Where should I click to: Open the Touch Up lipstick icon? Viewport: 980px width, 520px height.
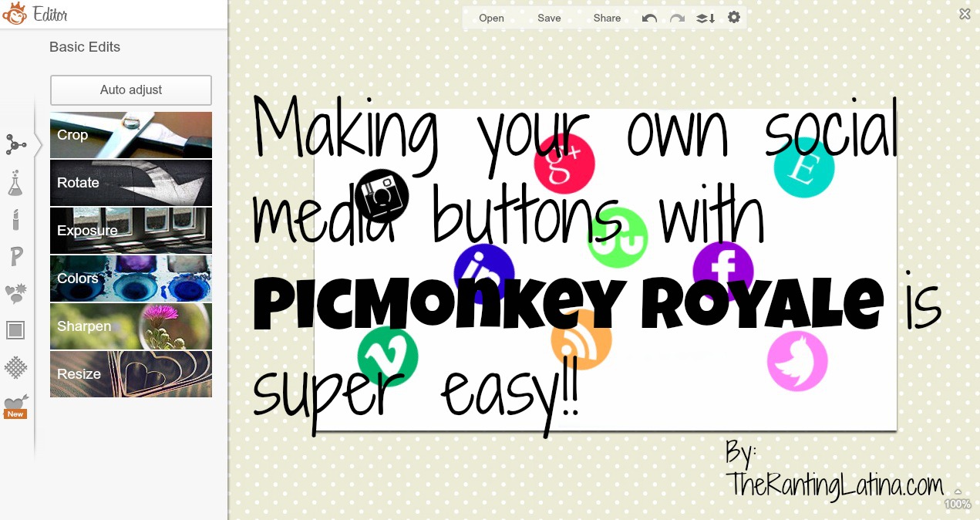coord(15,219)
